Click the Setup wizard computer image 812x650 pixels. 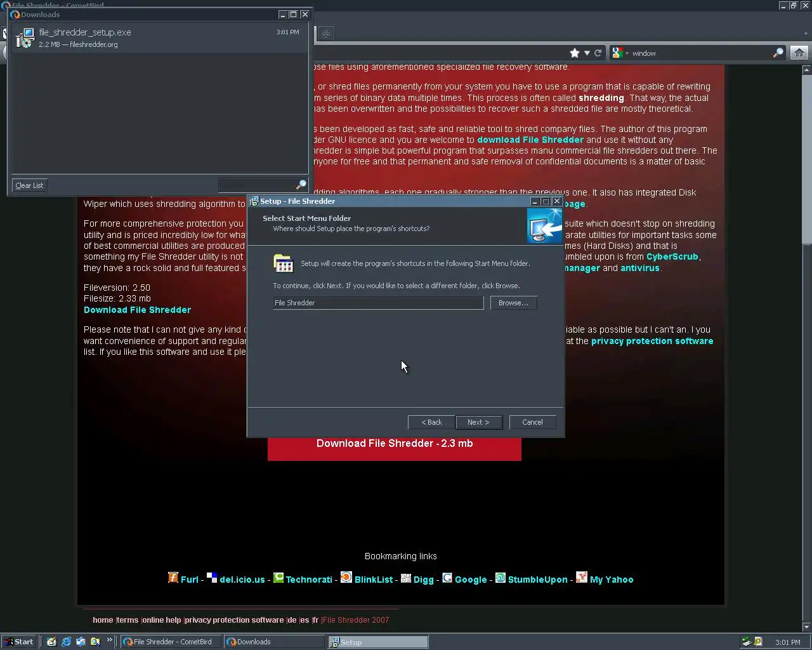545,225
